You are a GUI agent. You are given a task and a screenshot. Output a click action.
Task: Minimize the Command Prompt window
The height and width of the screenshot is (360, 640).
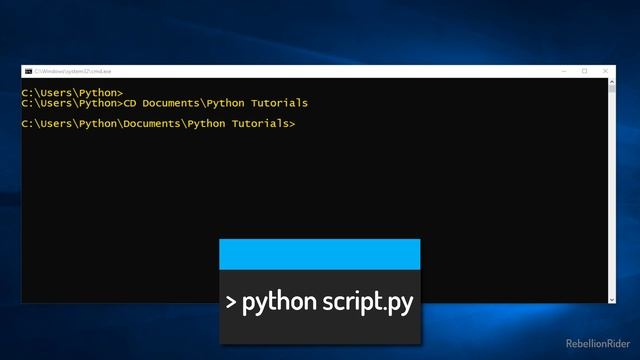(x=564, y=71)
